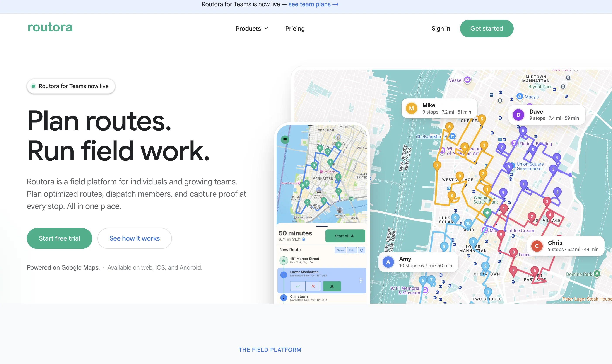Image resolution: width=612 pixels, height=364 pixels.
Task: Click See how it works
Action: pos(135,238)
